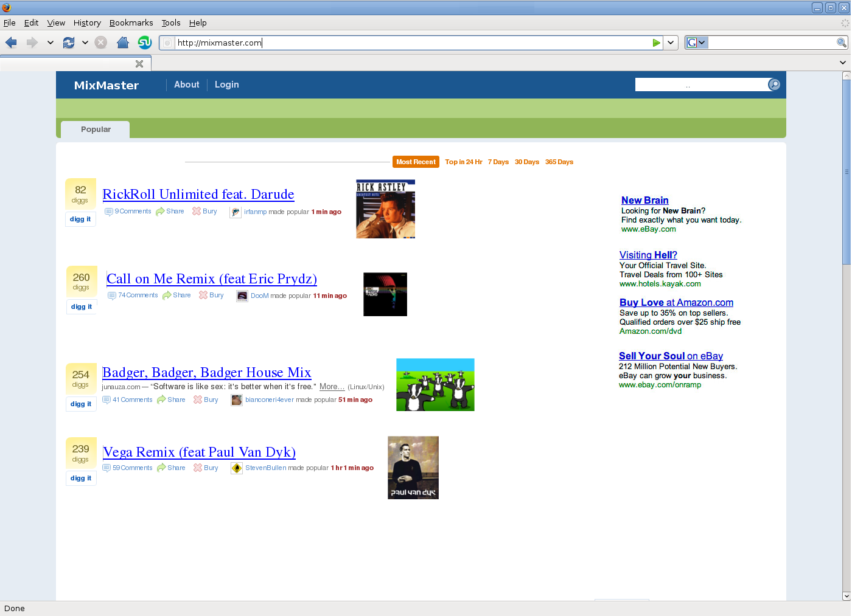Open the About page link
The width and height of the screenshot is (852, 616).
pos(187,85)
